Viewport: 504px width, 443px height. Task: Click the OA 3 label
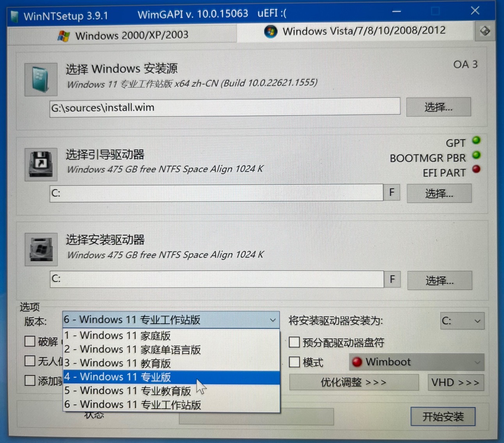pos(465,64)
